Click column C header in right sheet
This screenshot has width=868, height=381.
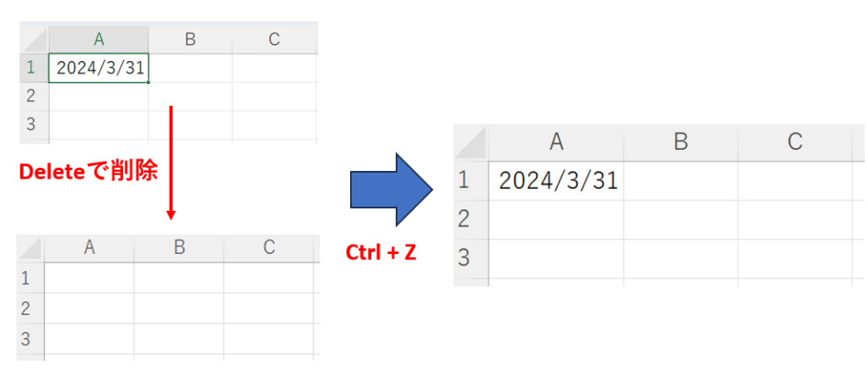coord(795,143)
